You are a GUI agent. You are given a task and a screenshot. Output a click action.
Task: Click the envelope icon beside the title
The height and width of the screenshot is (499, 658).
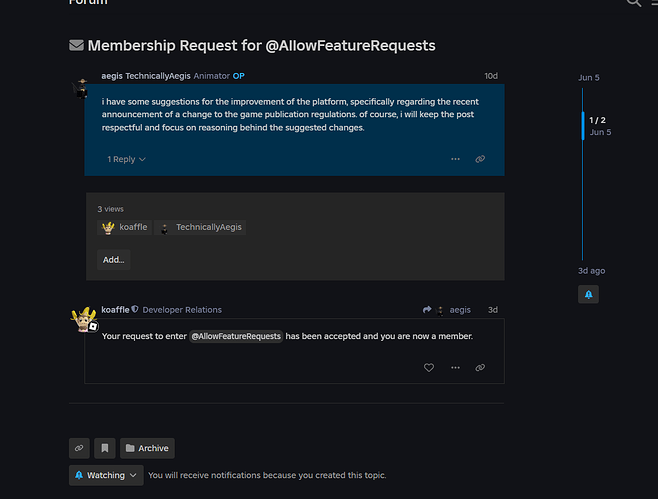coord(76,45)
